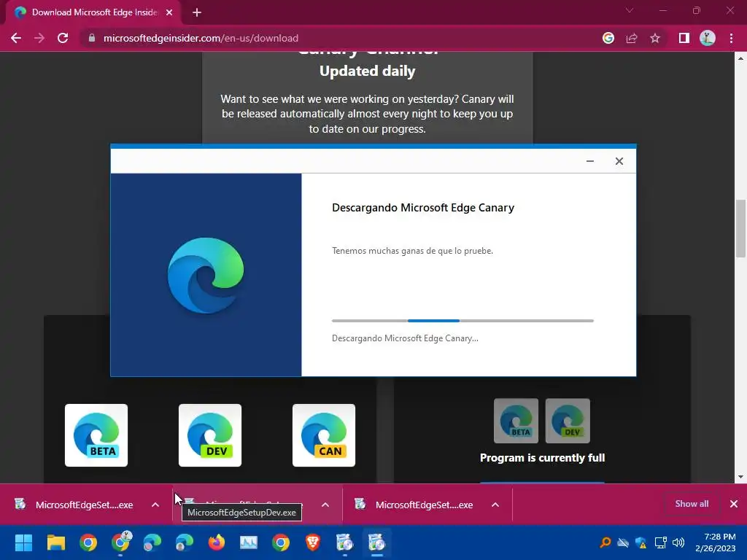This screenshot has height=560, width=747.
Task: Share this page via share icon
Action: pyautogui.click(x=632, y=38)
